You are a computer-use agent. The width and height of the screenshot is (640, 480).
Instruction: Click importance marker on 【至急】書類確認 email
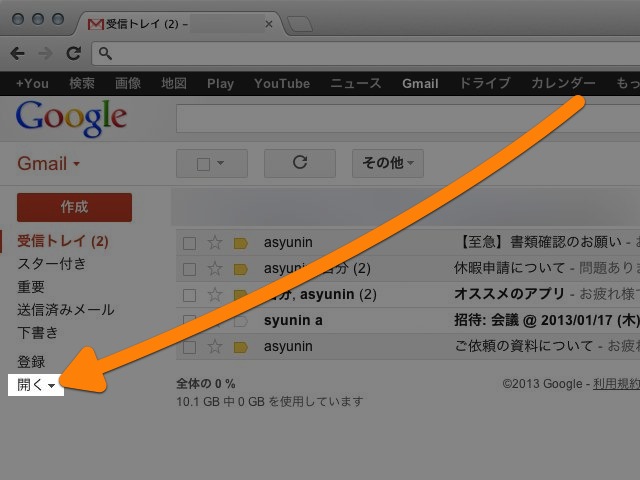point(240,243)
